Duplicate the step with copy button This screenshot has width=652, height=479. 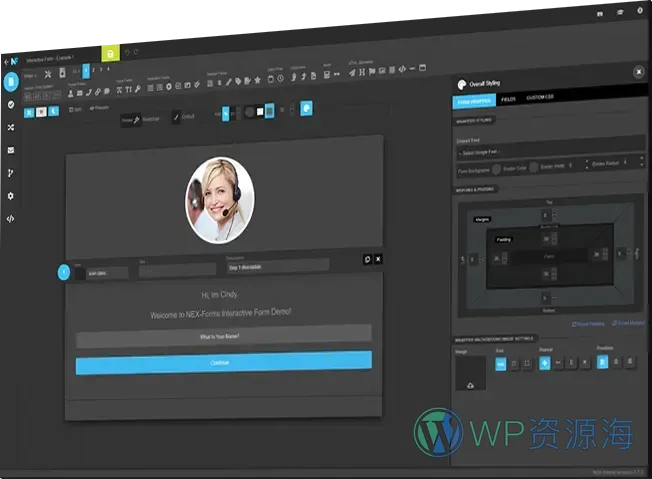(x=367, y=259)
